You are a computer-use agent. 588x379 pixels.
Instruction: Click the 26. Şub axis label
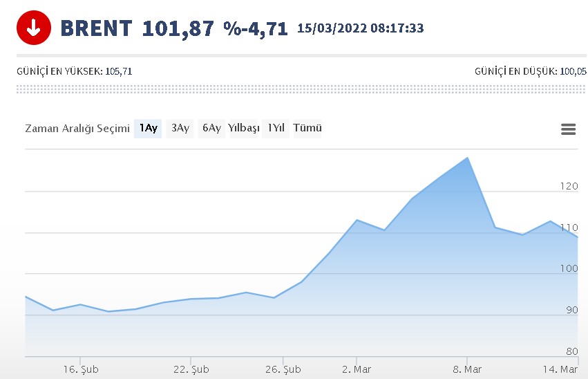283,369
